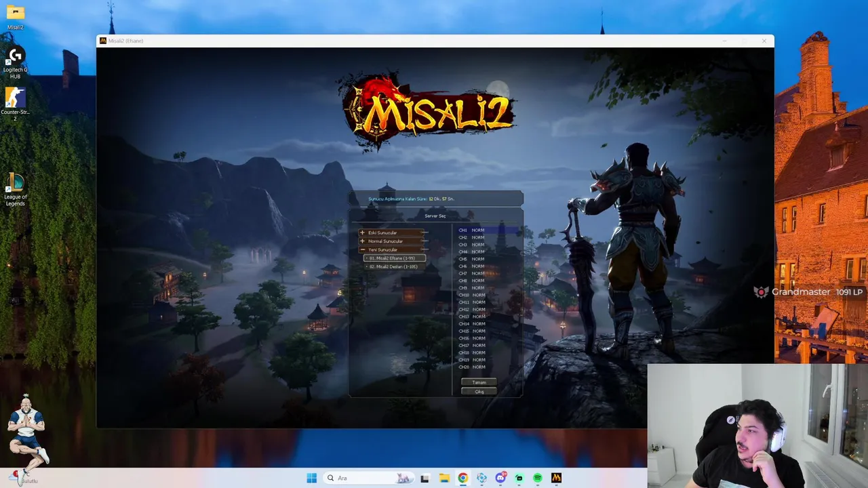The image size is (868, 488).
Task: Select channel CH9 NORM
Action: coord(487,288)
